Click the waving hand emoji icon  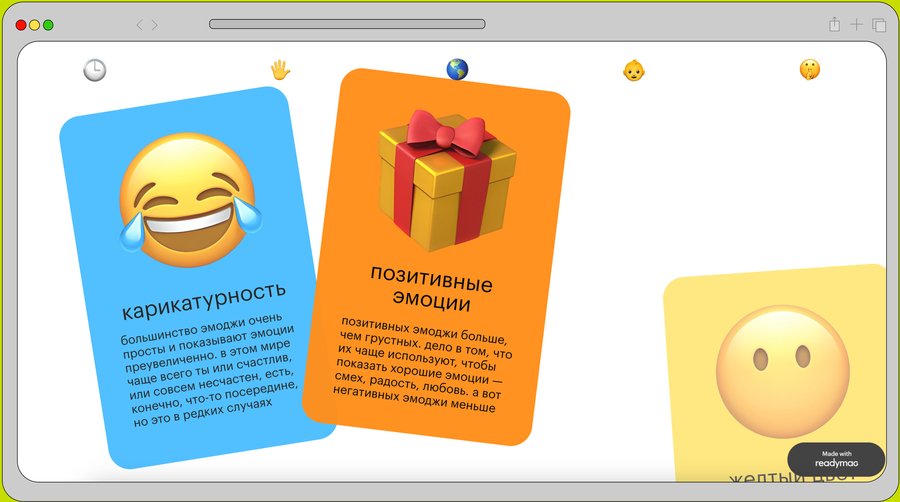(x=280, y=70)
